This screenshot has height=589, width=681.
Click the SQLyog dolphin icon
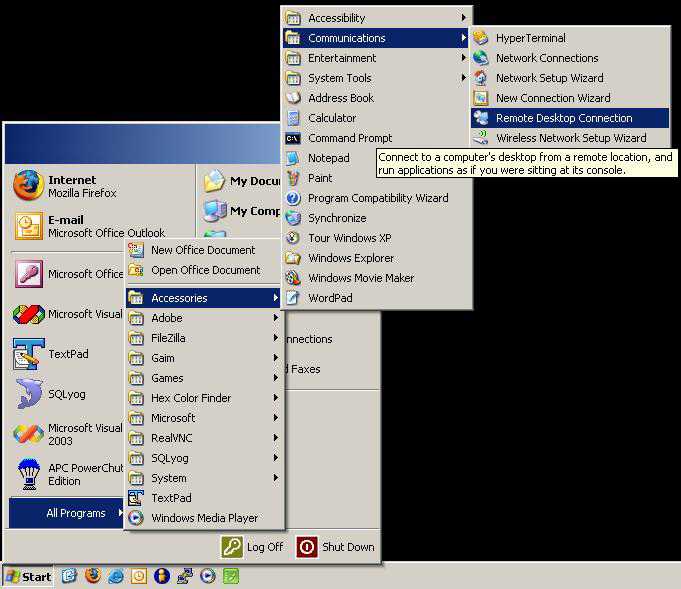coord(29,394)
